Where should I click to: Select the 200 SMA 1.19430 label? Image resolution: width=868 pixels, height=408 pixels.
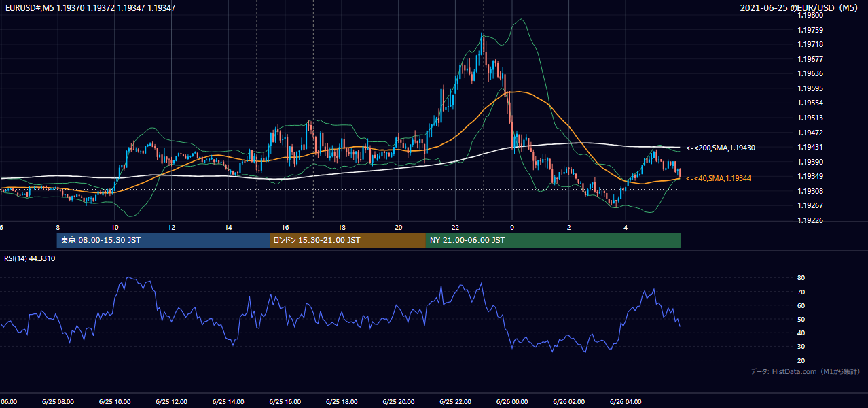point(721,148)
